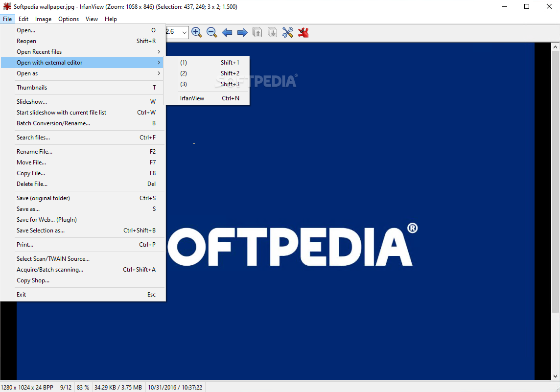Viewport: 560px width, 392px height.
Task: Choose Save (original folder)
Action: [x=83, y=198]
